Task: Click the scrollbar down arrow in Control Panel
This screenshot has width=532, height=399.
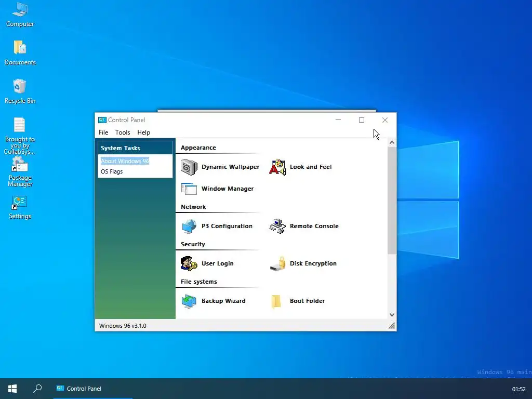Action: click(x=392, y=314)
